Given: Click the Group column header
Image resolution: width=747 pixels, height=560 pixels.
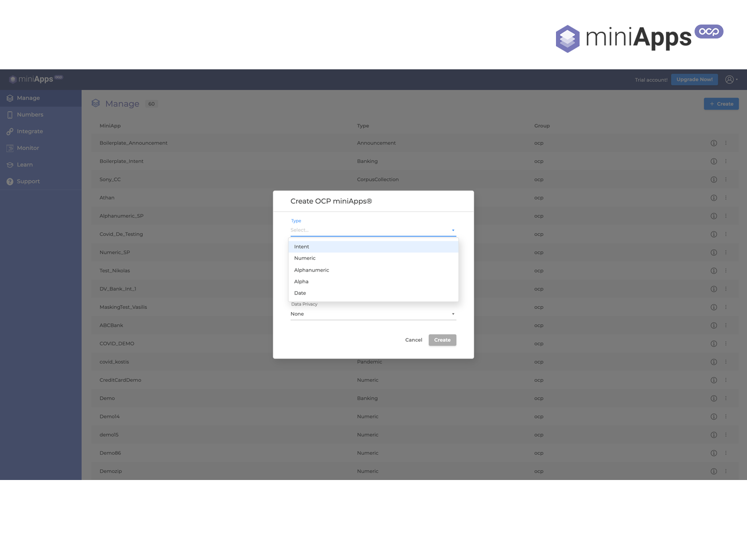Looking at the screenshot, I should pyautogui.click(x=542, y=126).
